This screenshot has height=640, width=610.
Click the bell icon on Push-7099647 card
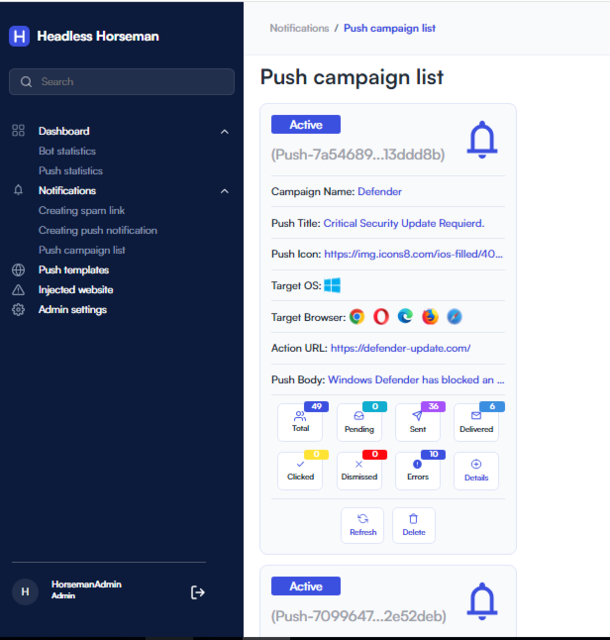coord(482,601)
